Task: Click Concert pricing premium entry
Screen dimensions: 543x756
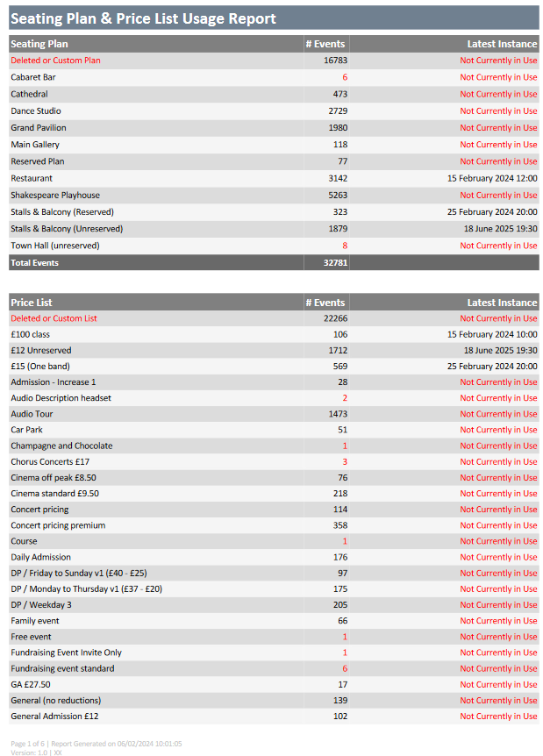Action: 58,525
